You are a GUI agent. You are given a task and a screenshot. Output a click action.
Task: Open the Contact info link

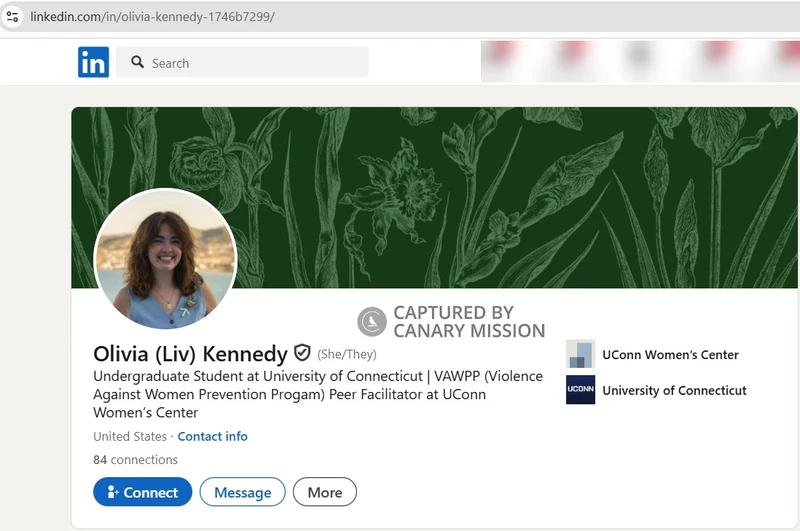click(212, 437)
